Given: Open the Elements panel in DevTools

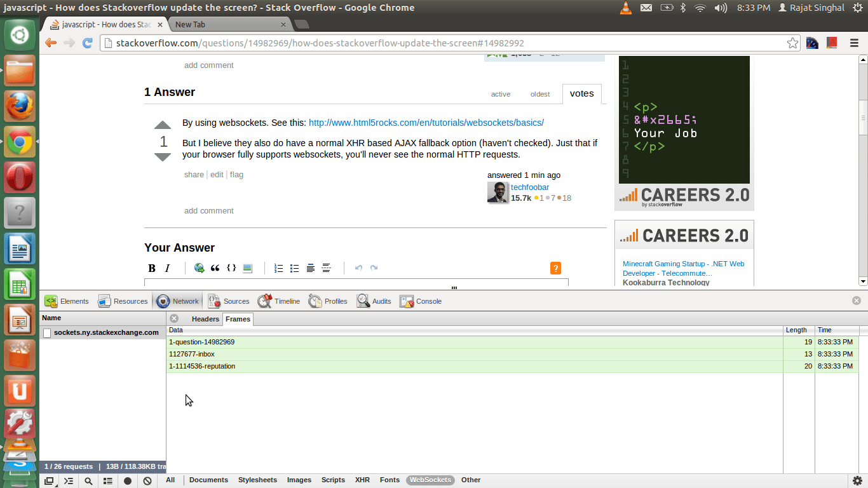Looking at the screenshot, I should (67, 301).
